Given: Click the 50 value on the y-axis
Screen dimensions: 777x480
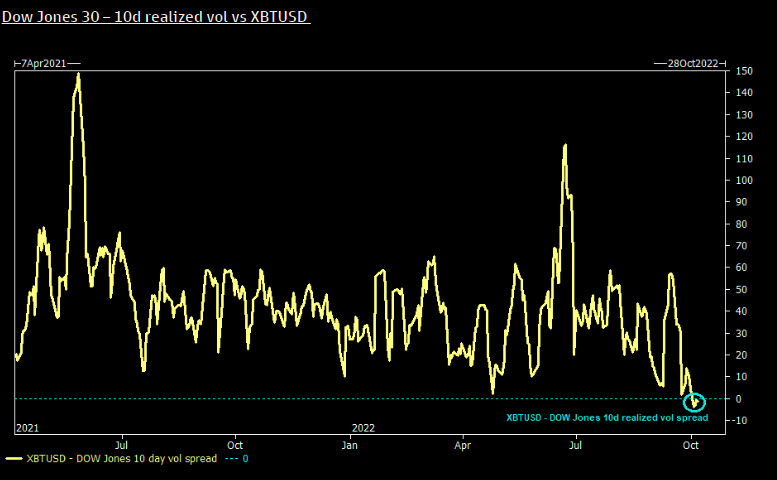Looking at the screenshot, I should 741,289.
